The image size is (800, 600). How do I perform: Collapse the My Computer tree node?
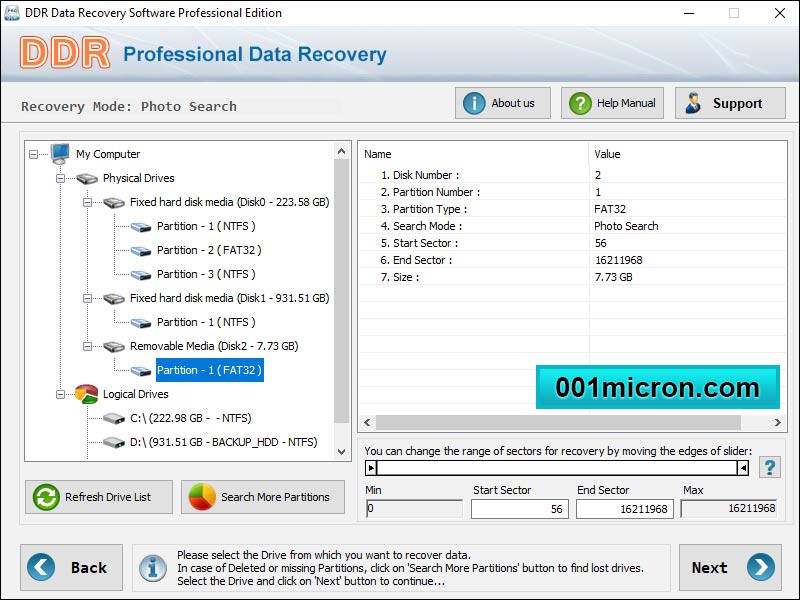coord(35,154)
